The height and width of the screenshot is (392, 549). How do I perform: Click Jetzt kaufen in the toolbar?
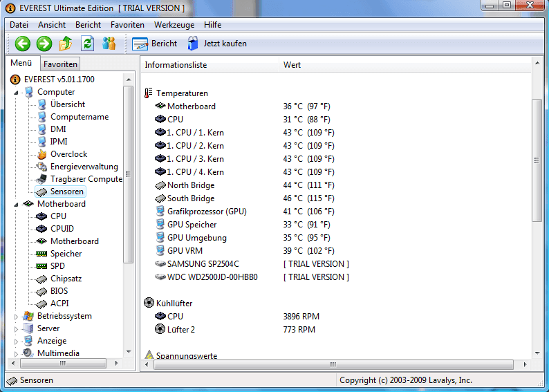click(x=217, y=44)
